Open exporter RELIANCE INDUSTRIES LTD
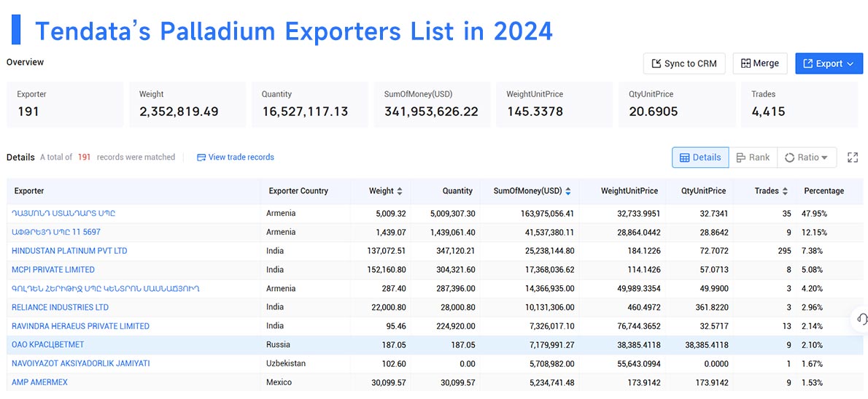The width and height of the screenshot is (868, 399). [60, 307]
